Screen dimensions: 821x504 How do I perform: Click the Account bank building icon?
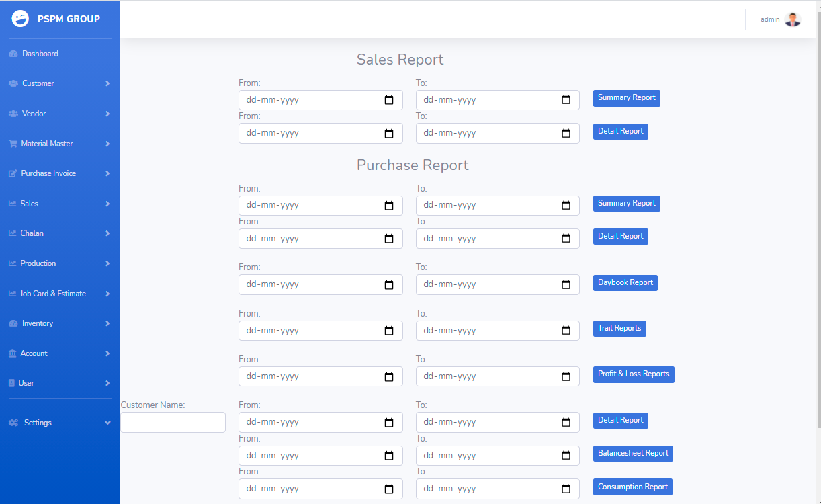pyautogui.click(x=13, y=353)
